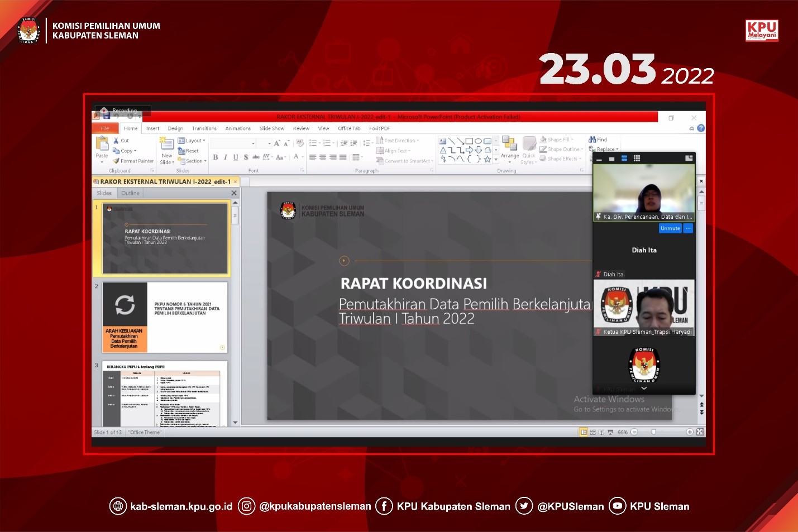Screen dimensions: 798x532
Task: Open the Layout dropdown
Action: 192,141
